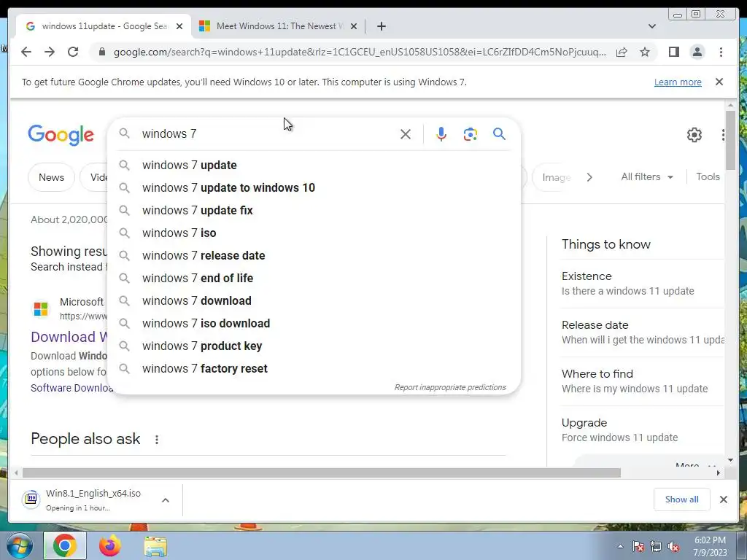Image resolution: width=747 pixels, height=560 pixels.
Task: Open the search Tools option
Action: tap(708, 176)
